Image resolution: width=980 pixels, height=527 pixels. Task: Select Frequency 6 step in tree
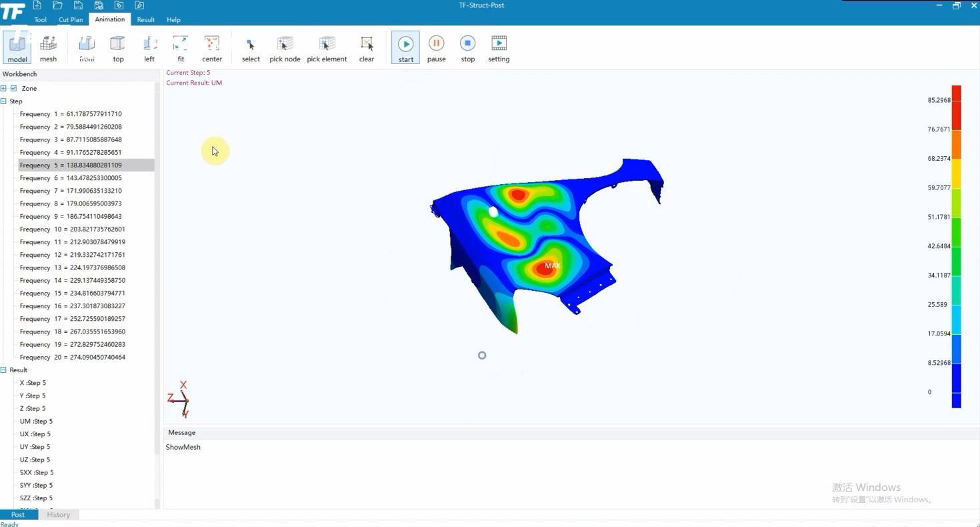(71, 178)
